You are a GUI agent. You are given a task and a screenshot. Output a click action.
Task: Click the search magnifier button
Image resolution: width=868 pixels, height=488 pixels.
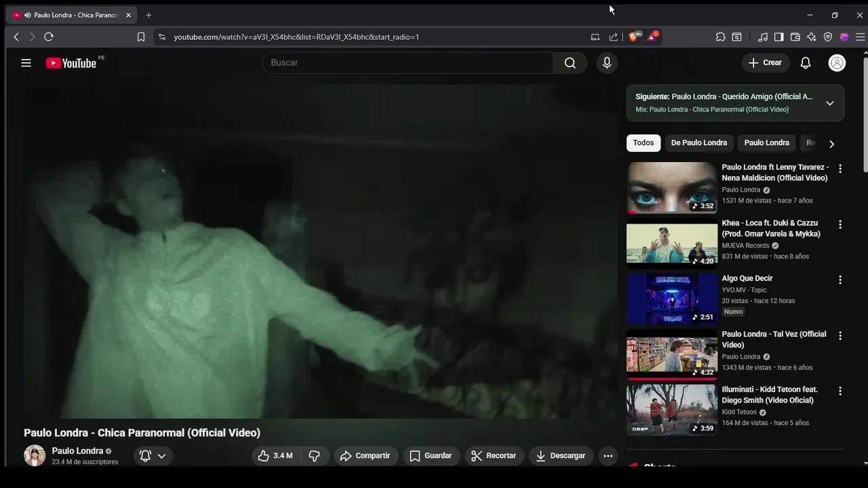(x=570, y=63)
